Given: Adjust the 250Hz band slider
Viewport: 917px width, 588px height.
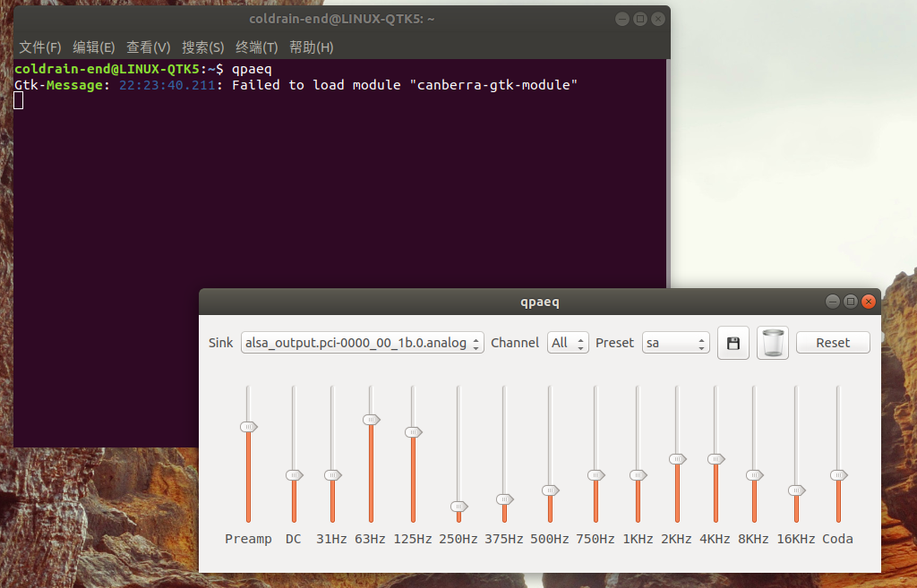Looking at the screenshot, I should coord(458,507).
